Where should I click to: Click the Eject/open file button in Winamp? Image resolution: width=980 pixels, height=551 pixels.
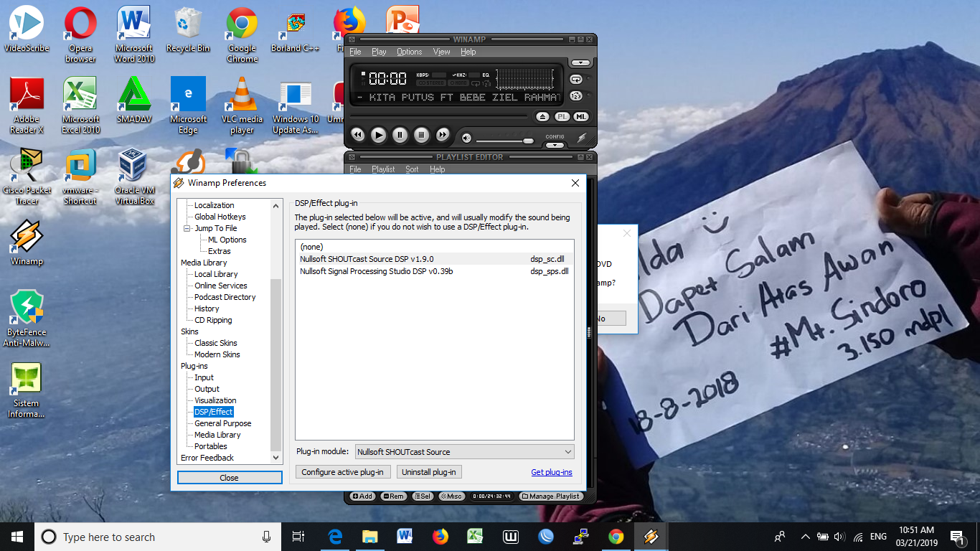[x=543, y=116]
